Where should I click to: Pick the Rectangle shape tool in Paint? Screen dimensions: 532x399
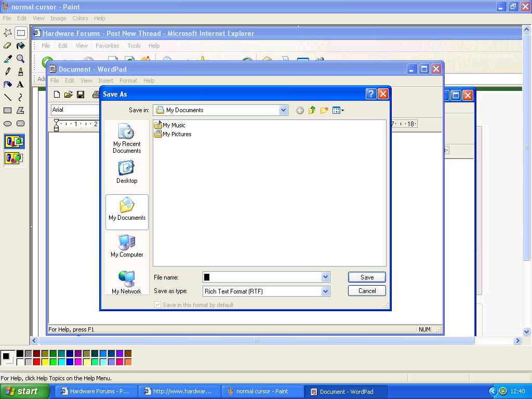coord(7,111)
